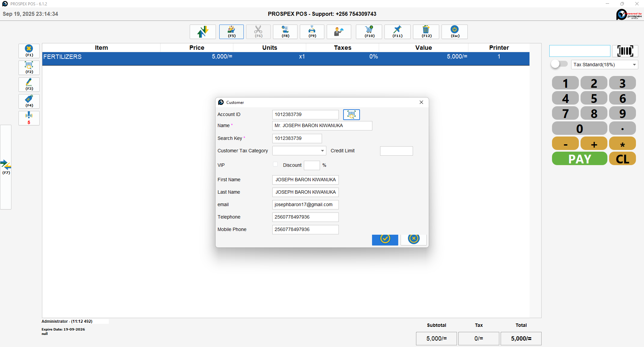
Task: Click the barcode scan button beside Account ID
Action: pyautogui.click(x=351, y=115)
